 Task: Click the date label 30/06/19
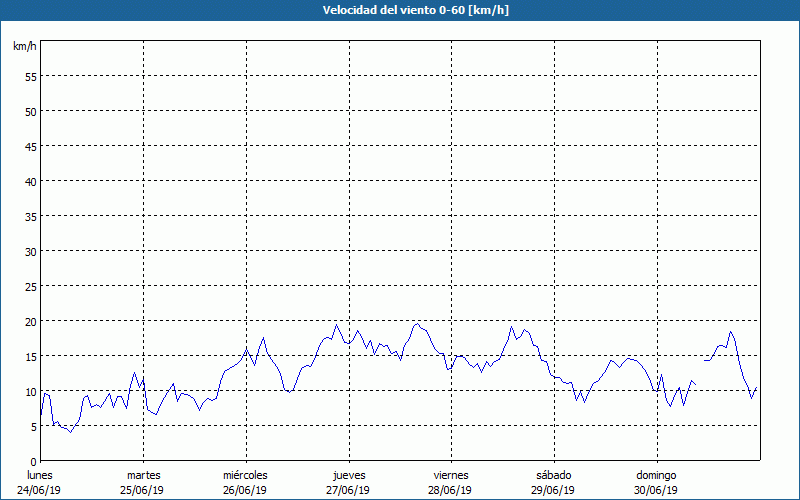coord(656,490)
